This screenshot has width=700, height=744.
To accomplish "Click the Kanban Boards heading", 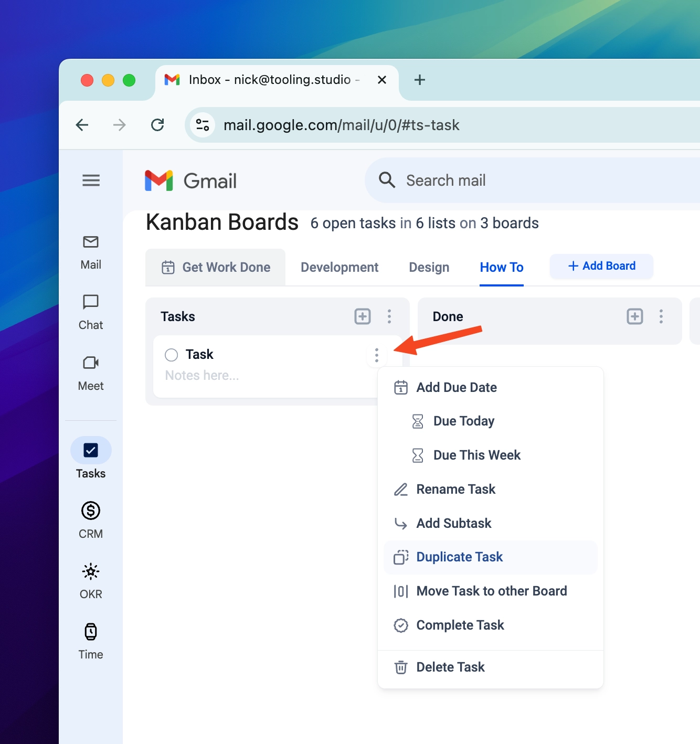I will [x=222, y=222].
